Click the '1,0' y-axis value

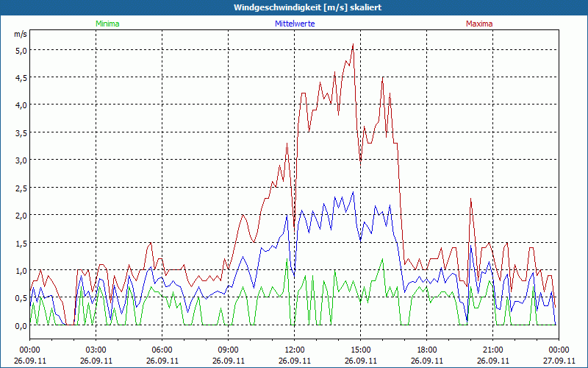21,271
